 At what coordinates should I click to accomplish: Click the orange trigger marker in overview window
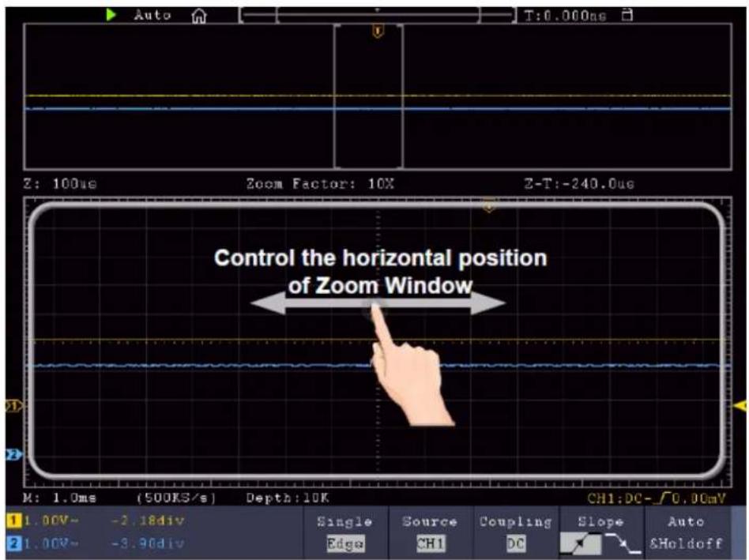coord(378,32)
